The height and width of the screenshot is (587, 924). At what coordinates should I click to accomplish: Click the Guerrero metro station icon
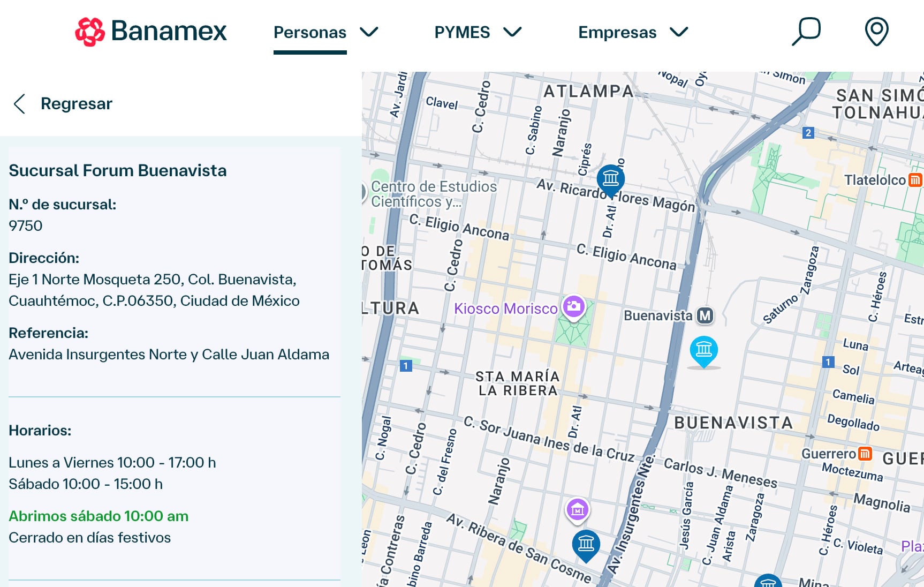pyautogui.click(x=865, y=454)
